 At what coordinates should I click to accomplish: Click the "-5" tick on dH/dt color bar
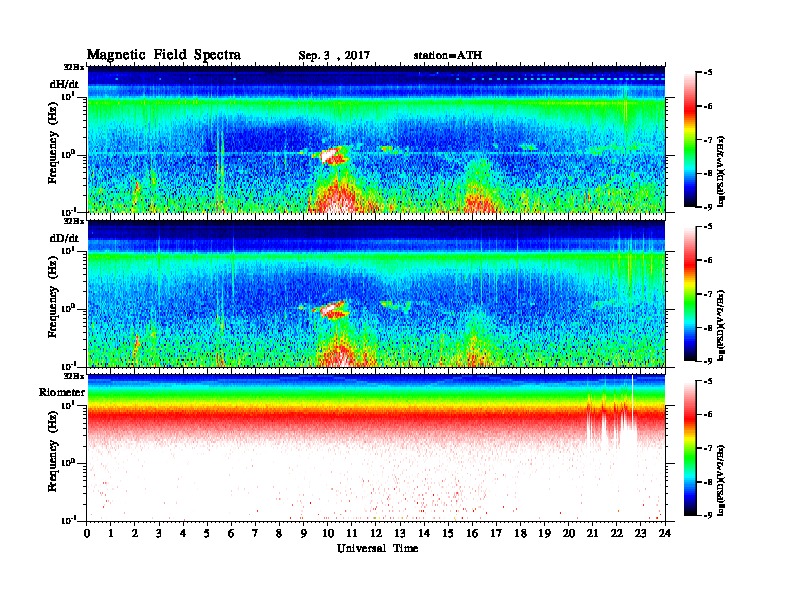pos(708,73)
